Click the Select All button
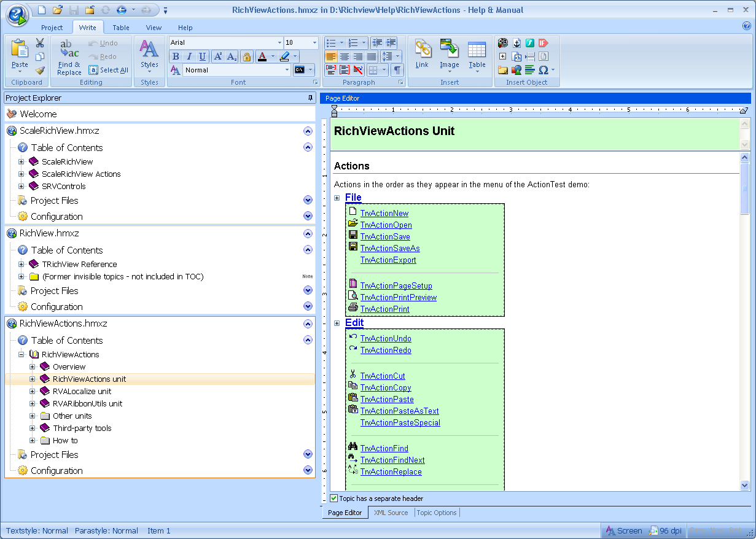Image resolution: width=756 pixels, height=539 pixels. [109, 70]
